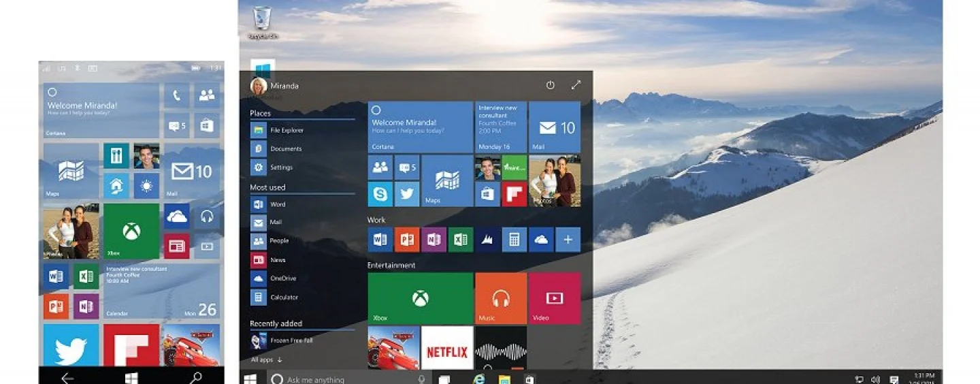Click the plus tile in Work group
980x384 pixels.
[x=568, y=240]
